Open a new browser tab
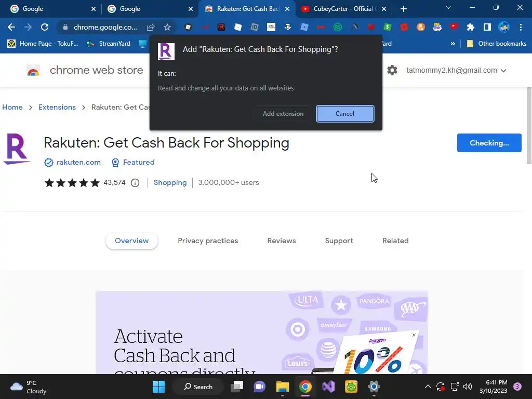Viewport: 532px width, 399px height. coord(403,9)
